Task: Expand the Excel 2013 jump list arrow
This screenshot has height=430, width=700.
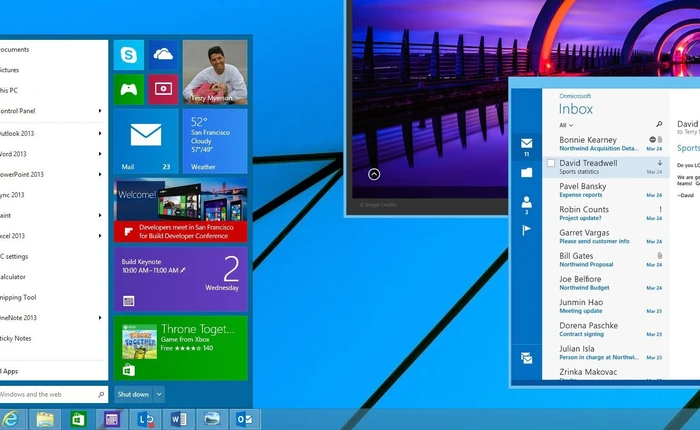Action: pyautogui.click(x=100, y=236)
